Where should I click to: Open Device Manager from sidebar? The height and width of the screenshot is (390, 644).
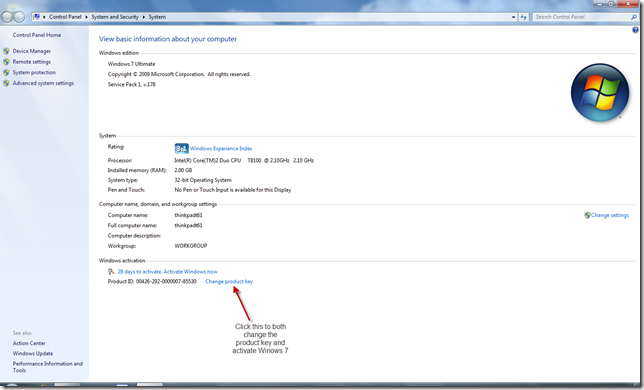point(32,51)
